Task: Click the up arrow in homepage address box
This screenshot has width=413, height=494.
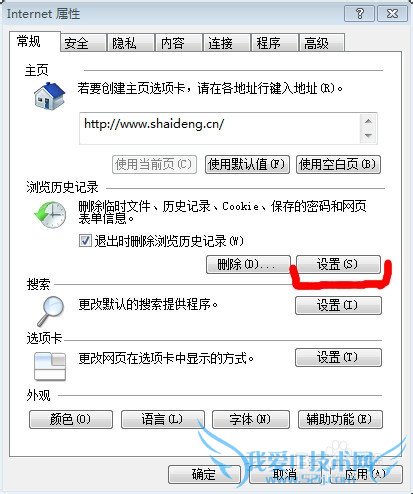Action: 368,121
